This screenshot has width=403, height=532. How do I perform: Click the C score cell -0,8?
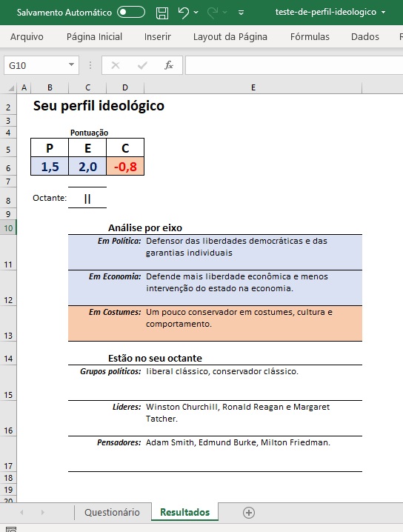[x=125, y=167]
